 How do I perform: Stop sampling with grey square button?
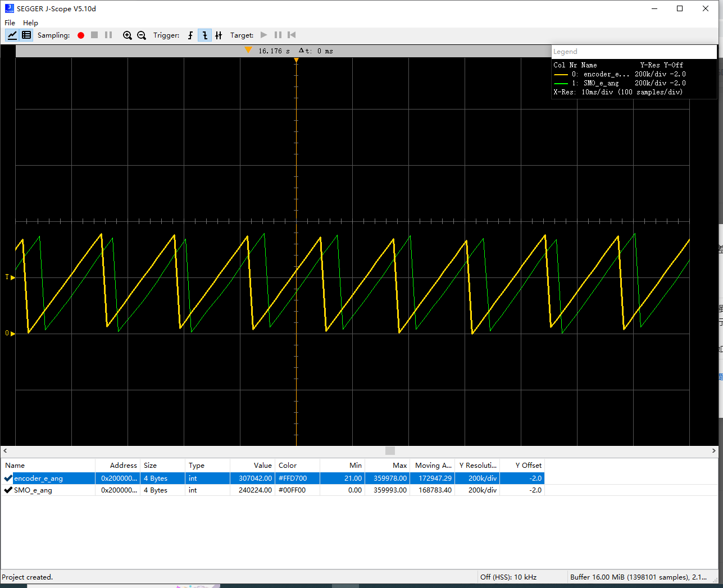94,35
